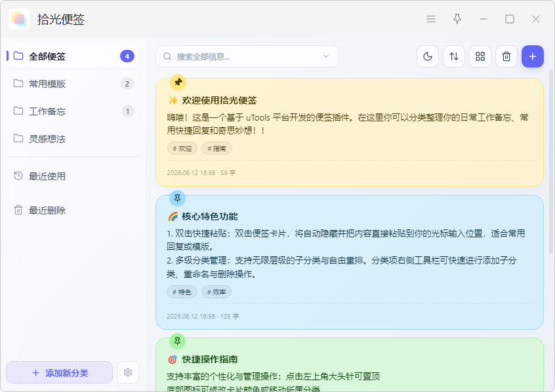Image resolution: width=555 pixels, height=392 pixels.
Task: Open the 工作备忘 category
Action: [73, 111]
